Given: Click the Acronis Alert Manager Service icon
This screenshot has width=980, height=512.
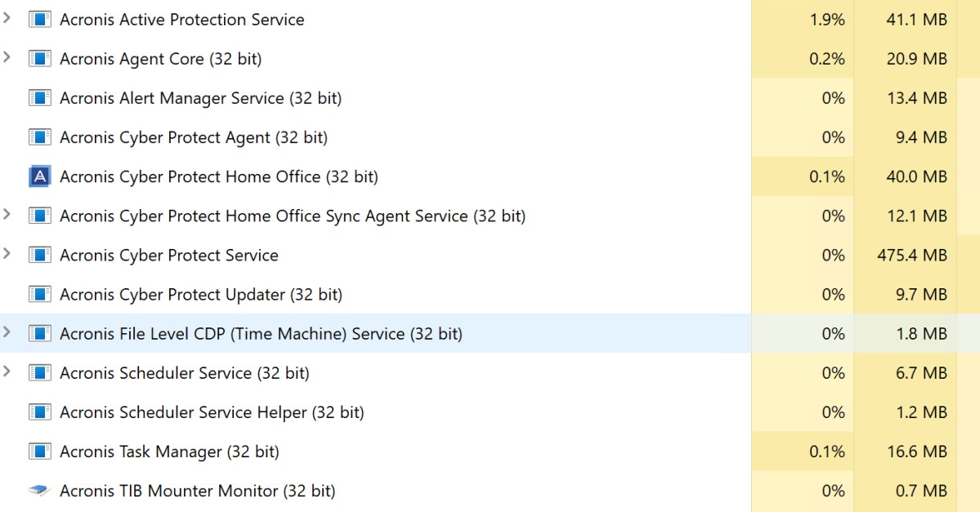Looking at the screenshot, I should tap(39, 98).
